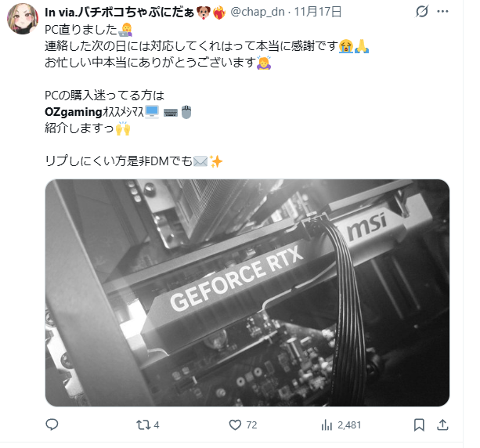The width and height of the screenshot is (480, 448).
Task: Open the author's profile avatar picture
Action: [x=23, y=19]
